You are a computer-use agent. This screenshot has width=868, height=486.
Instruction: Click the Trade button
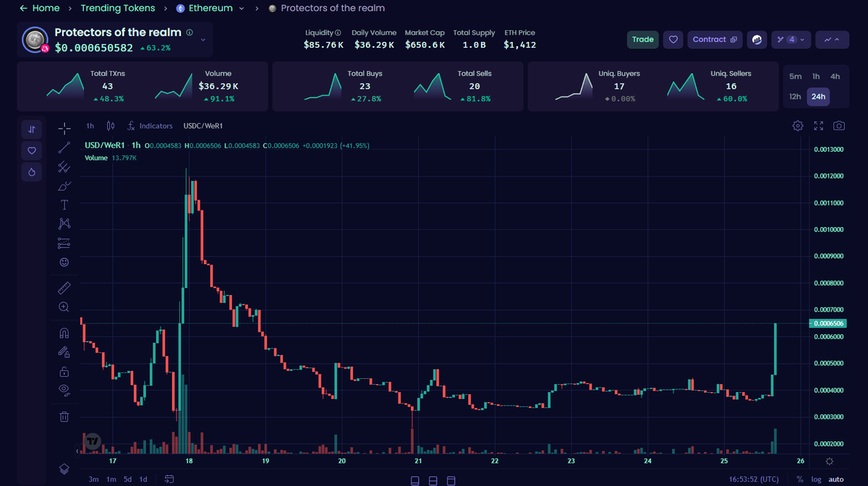point(642,40)
